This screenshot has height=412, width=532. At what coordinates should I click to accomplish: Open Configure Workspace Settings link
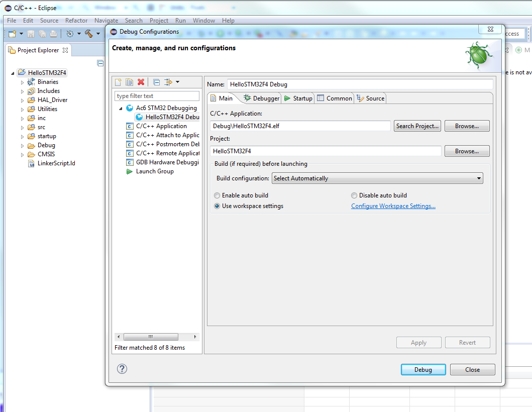pos(393,206)
